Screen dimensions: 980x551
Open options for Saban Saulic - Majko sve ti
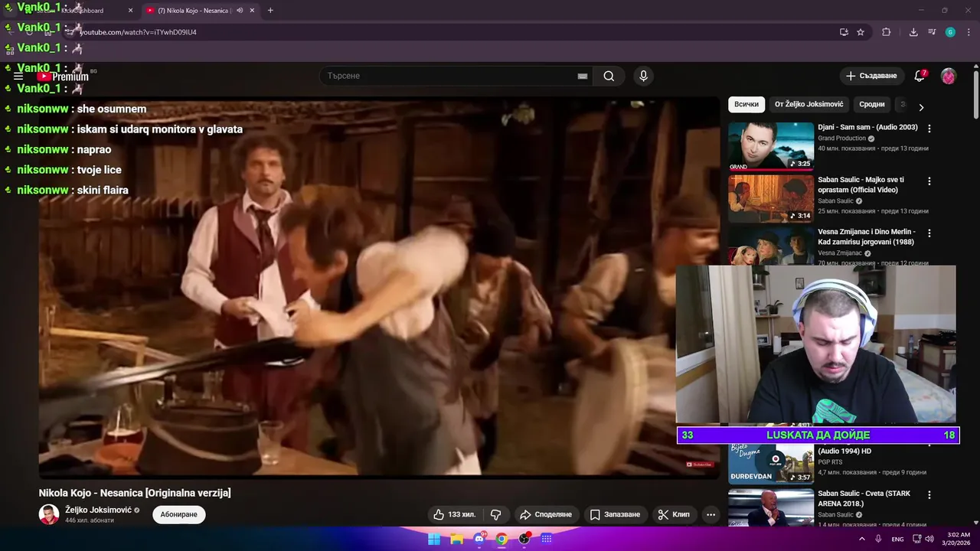[x=929, y=181]
